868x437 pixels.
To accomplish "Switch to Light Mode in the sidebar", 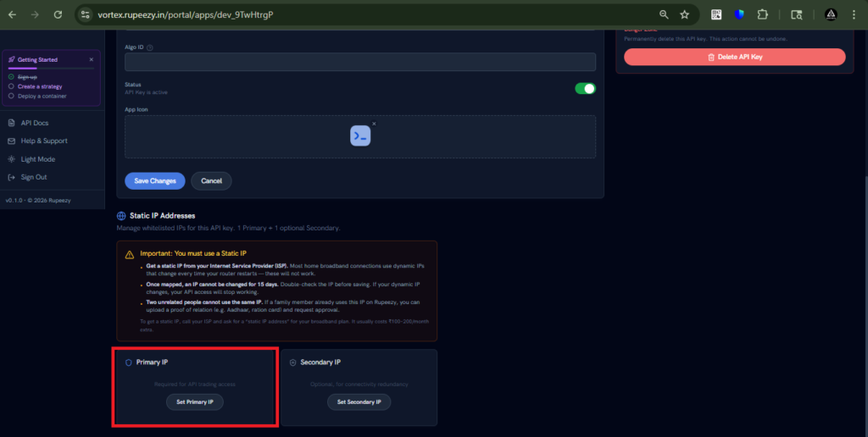I will click(37, 159).
